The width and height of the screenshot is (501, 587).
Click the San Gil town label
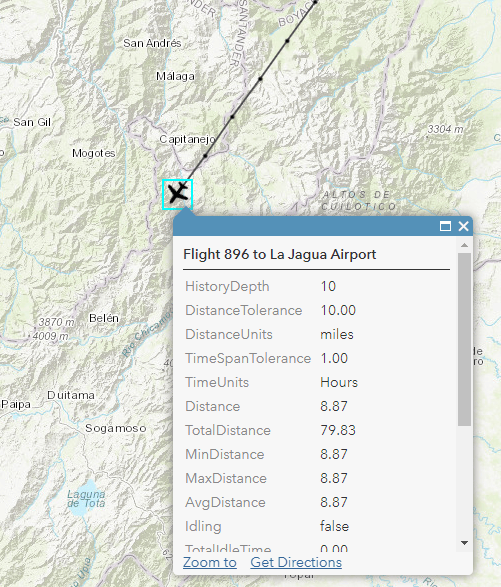click(x=32, y=122)
